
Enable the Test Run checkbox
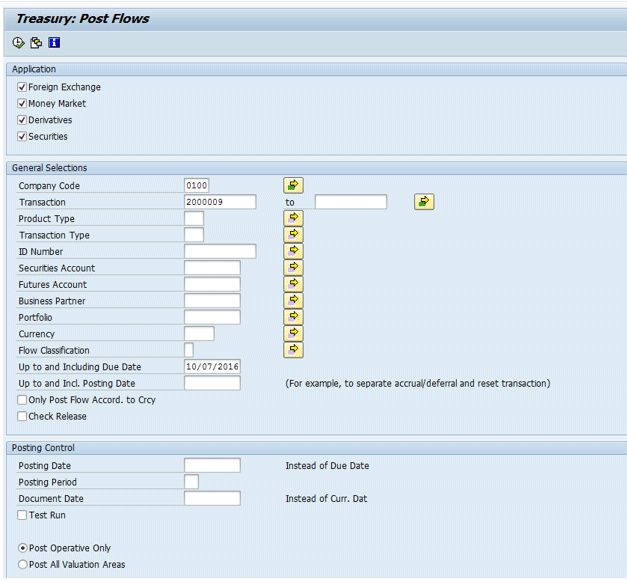point(22,515)
